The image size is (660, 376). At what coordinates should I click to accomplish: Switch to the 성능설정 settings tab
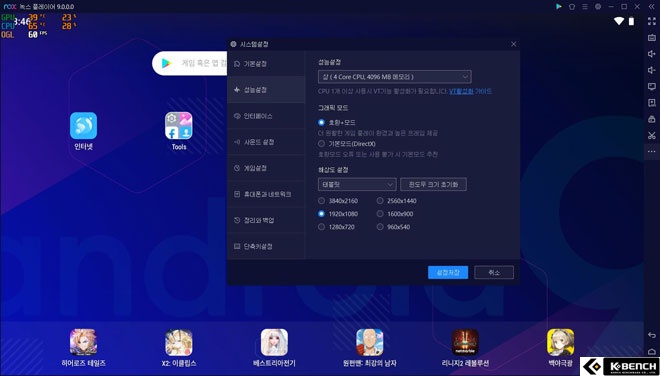(x=266, y=90)
